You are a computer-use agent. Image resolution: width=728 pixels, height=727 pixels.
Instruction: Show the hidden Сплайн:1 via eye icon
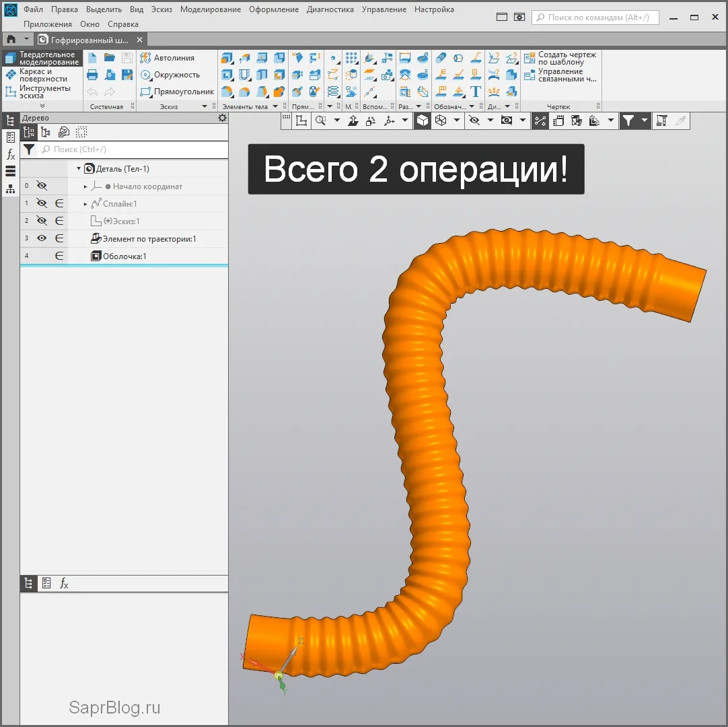(42, 203)
